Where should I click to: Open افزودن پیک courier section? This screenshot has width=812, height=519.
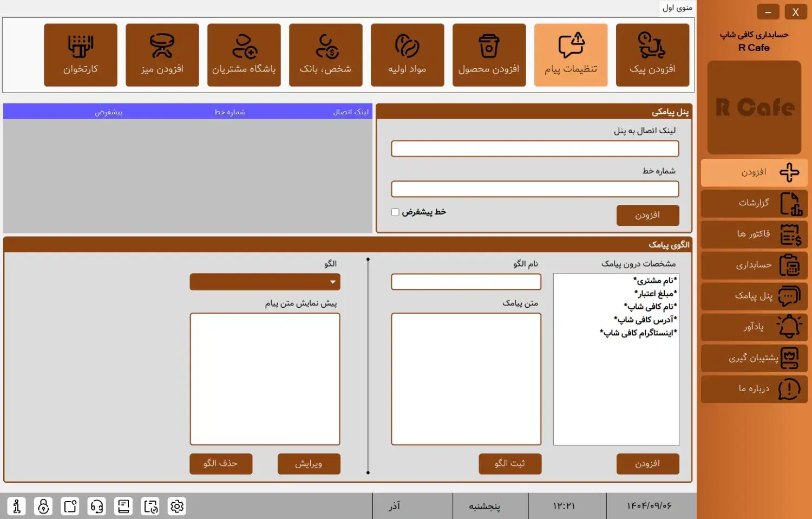pos(652,54)
